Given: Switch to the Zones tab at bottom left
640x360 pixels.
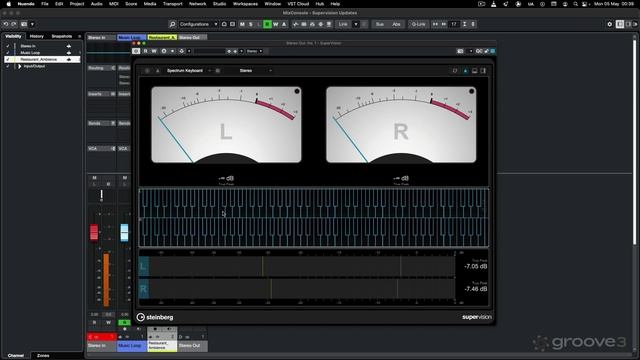Looking at the screenshot, I should tap(43, 356).
